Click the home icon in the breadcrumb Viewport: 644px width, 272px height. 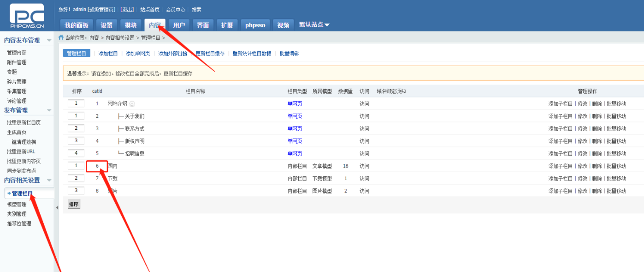coord(61,37)
